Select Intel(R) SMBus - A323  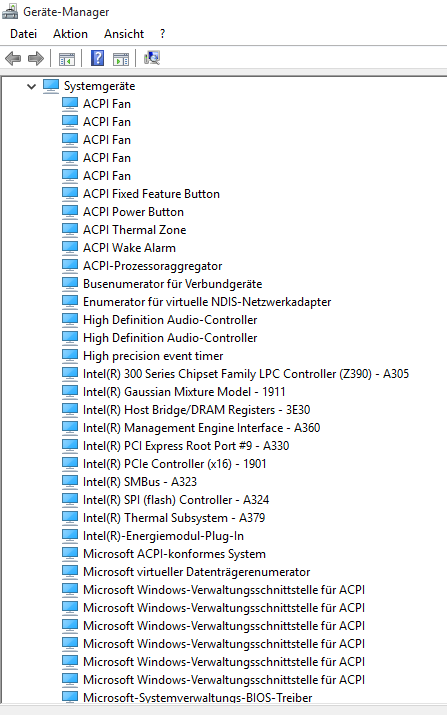point(140,482)
